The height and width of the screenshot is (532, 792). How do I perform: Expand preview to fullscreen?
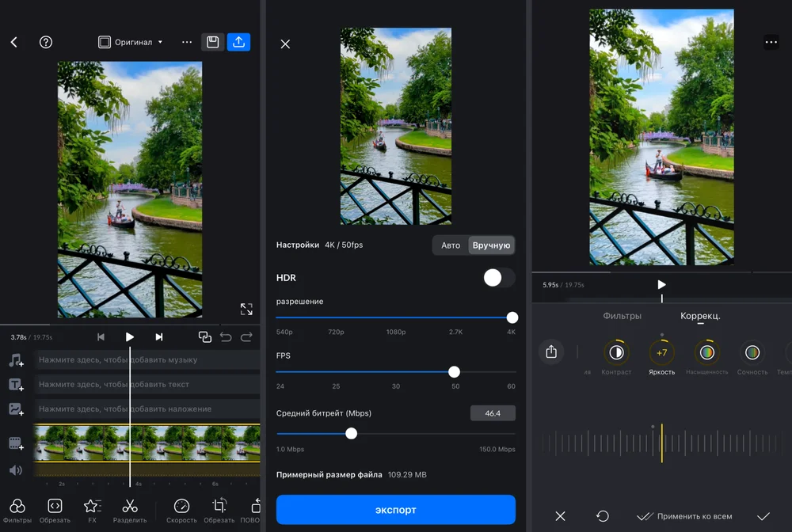click(x=246, y=310)
